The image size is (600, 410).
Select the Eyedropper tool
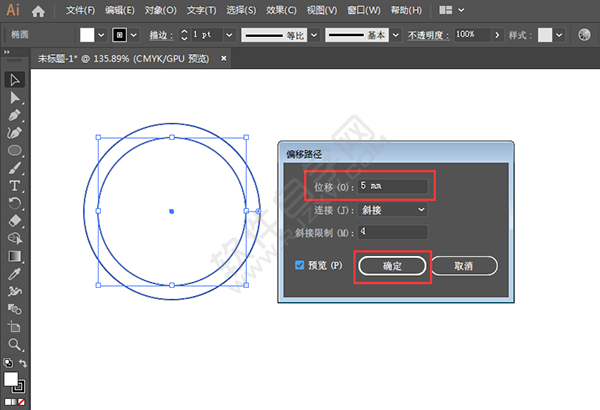(x=15, y=274)
